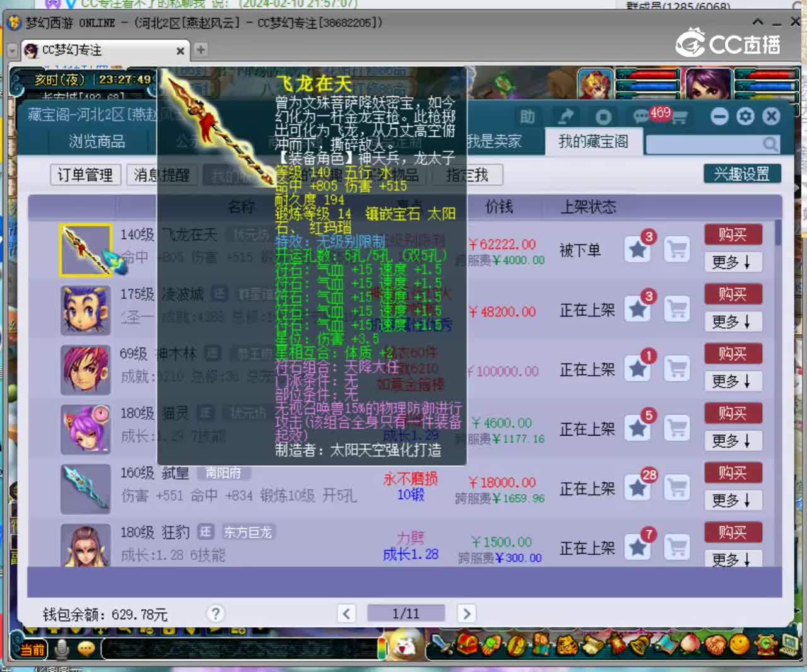Click the bell icon in bottom toolbar
The width and height of the screenshot is (807, 672).
[x=640, y=645]
